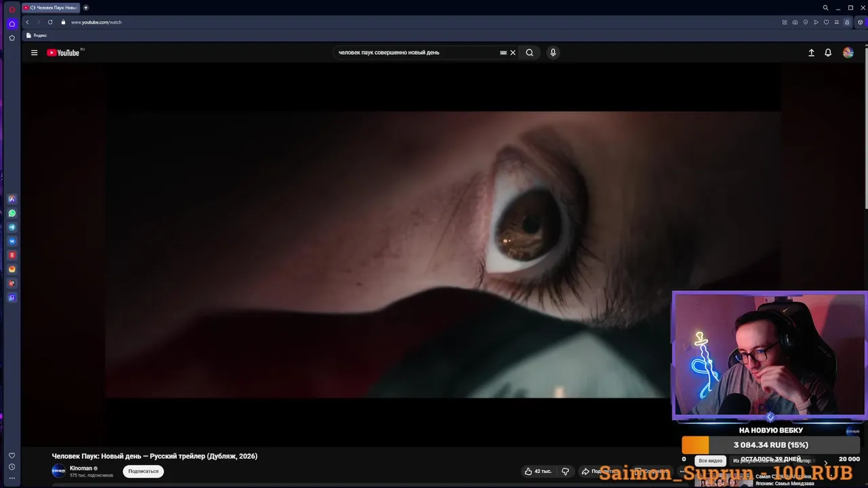The height and width of the screenshot is (488, 868).
Task: Open WhatsApp in the browser sidebar
Action: point(12,213)
